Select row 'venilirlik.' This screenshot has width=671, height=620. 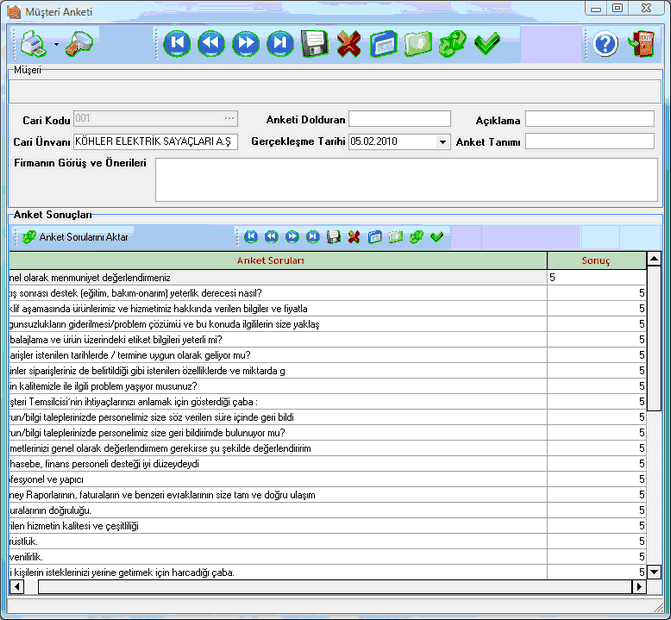327,557
